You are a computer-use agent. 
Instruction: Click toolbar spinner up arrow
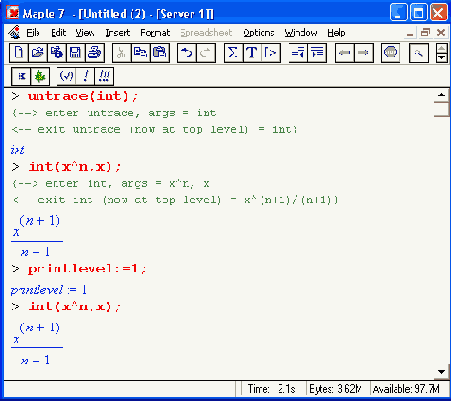(x=442, y=48)
